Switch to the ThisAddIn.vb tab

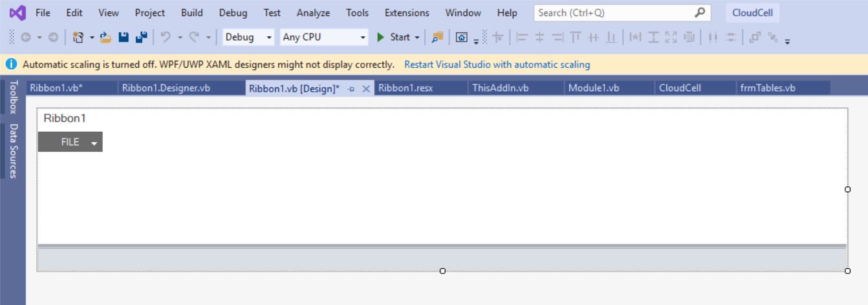(x=500, y=88)
